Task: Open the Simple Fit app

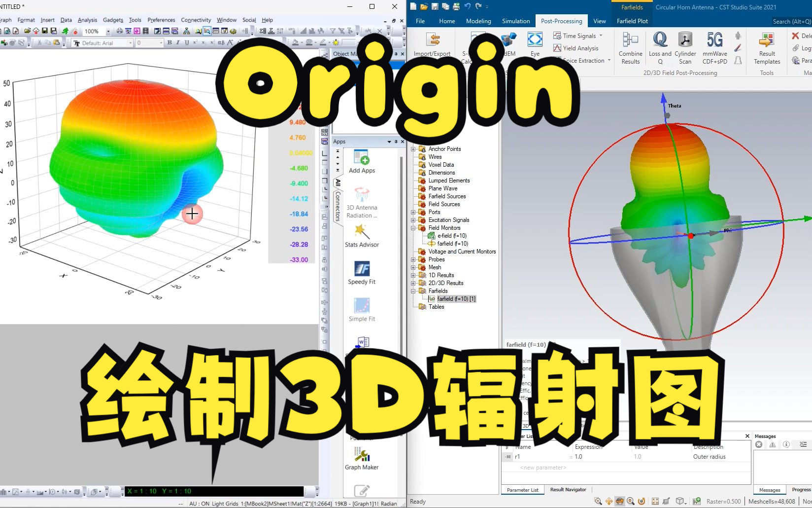Action: [x=362, y=310]
